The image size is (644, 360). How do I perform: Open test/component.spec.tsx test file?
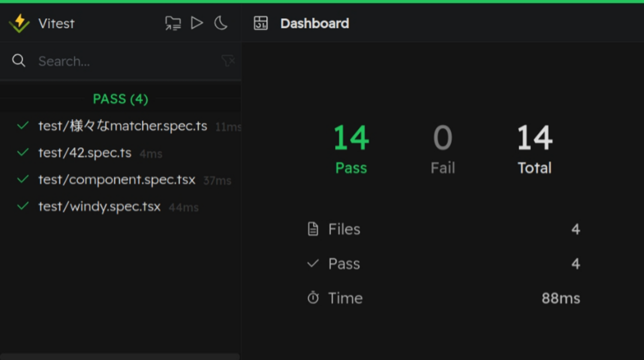point(116,180)
